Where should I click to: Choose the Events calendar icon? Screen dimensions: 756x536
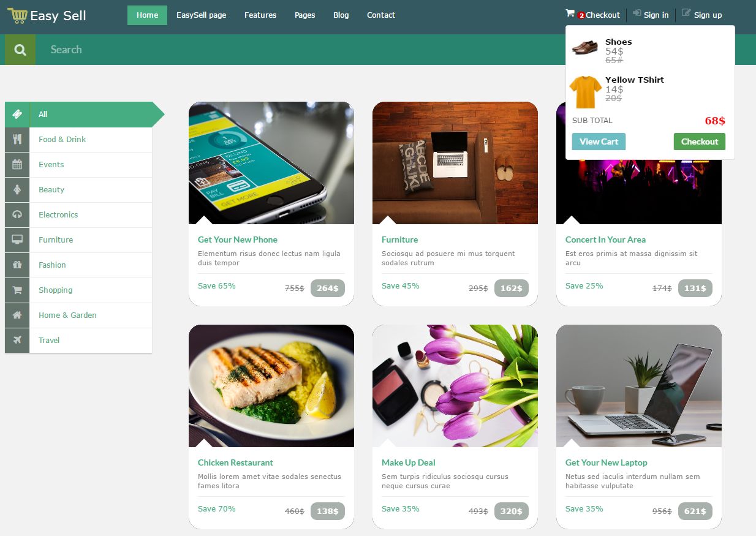(17, 165)
